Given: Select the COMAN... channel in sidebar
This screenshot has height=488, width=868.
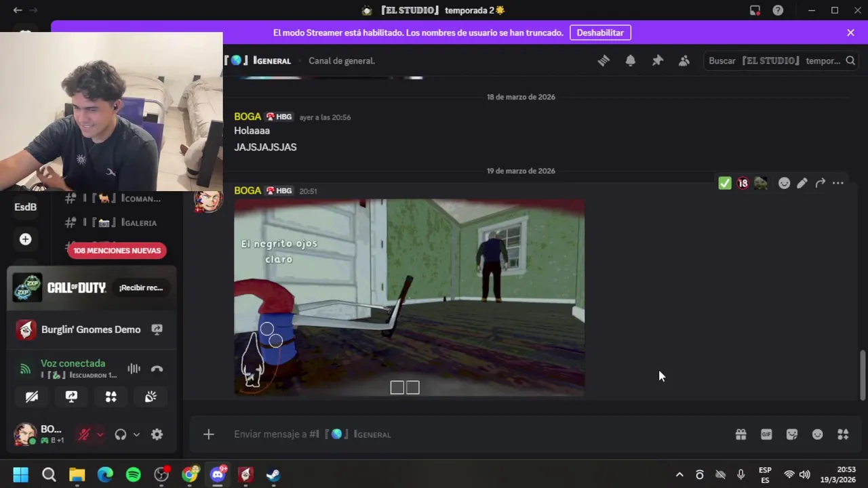Looking at the screenshot, I should point(117,199).
